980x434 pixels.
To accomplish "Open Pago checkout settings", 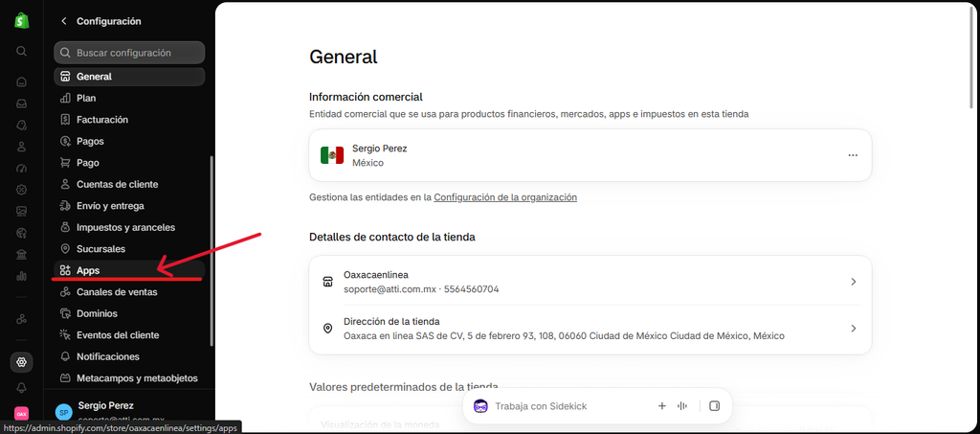I will (129, 163).
